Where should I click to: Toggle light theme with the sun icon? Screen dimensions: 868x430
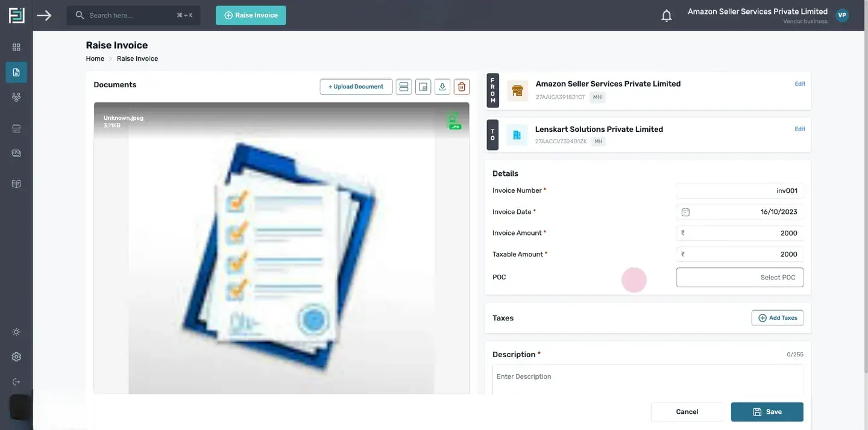pos(16,332)
